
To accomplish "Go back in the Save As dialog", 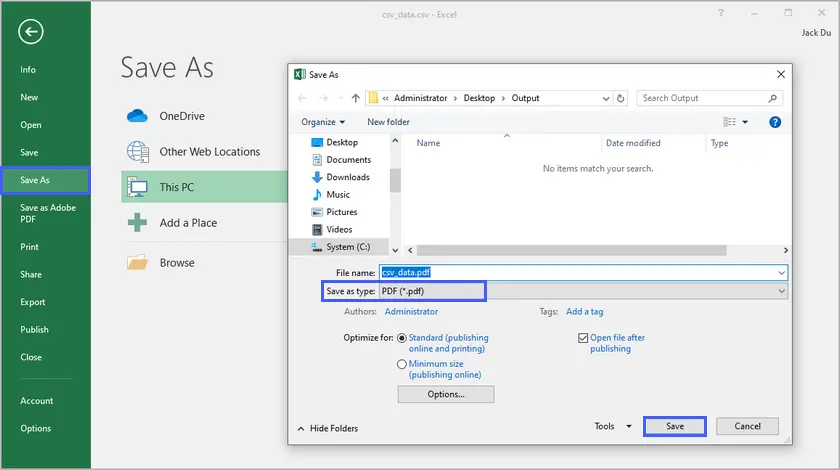I will (302, 98).
